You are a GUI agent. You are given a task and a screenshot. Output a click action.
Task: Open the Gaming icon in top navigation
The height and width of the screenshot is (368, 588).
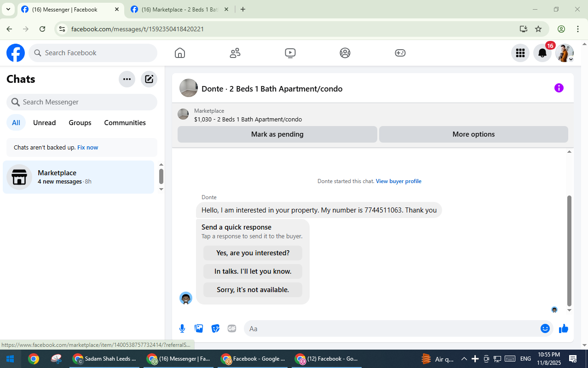400,53
